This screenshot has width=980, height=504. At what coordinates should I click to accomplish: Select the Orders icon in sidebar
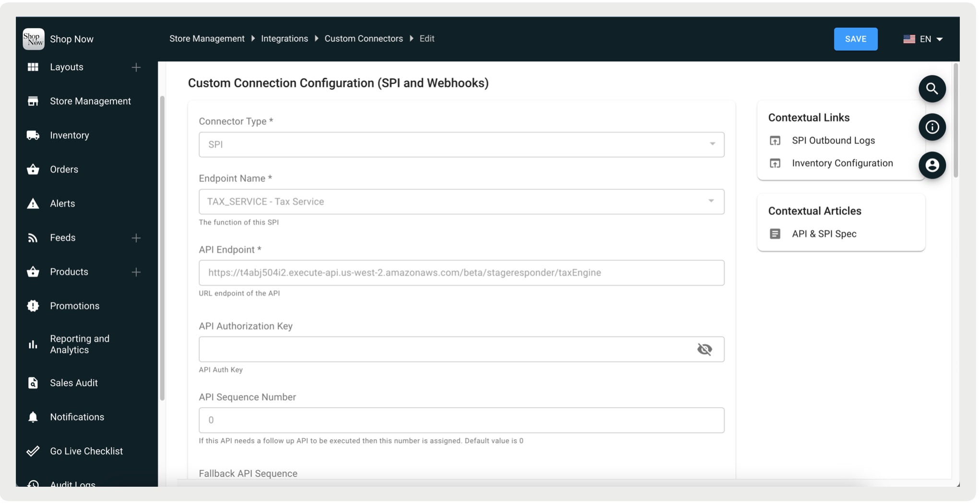(33, 169)
